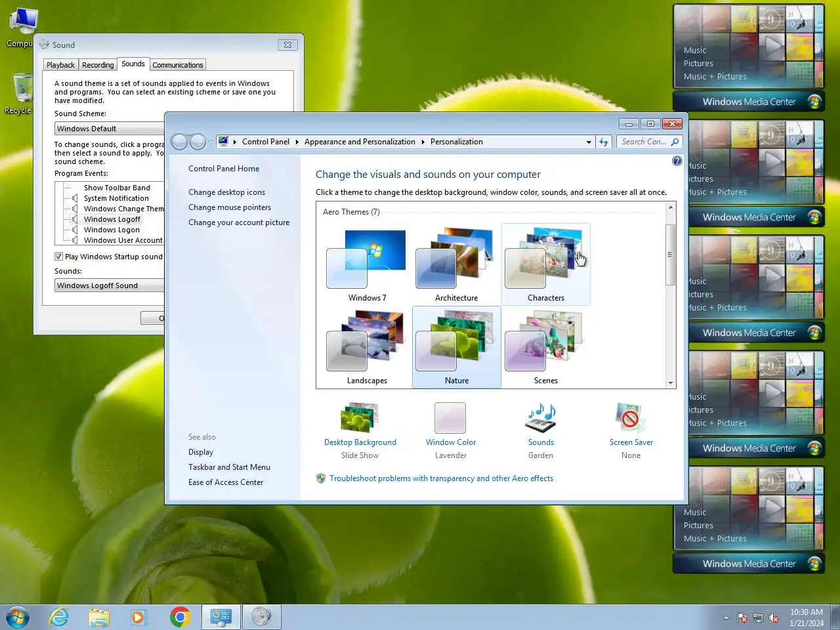840x630 pixels.
Task: Open the address bar history dropdown arrow
Action: pos(589,142)
